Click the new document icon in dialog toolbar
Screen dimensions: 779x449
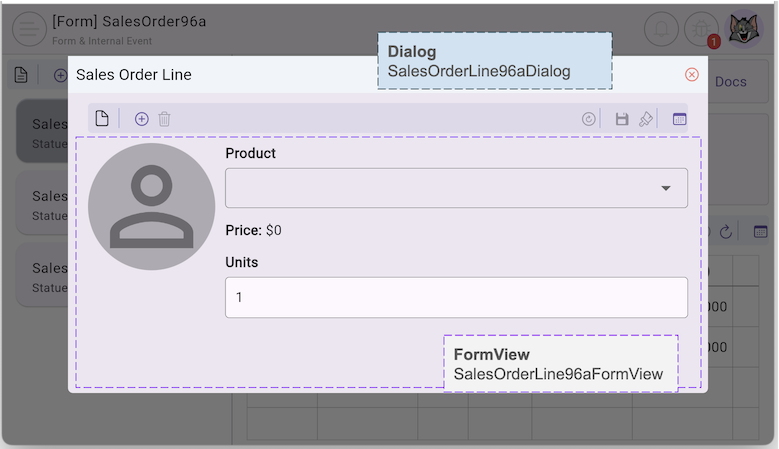(102, 119)
